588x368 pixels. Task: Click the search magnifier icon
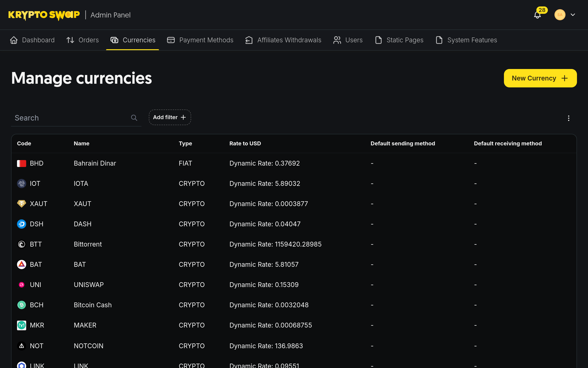pos(134,118)
